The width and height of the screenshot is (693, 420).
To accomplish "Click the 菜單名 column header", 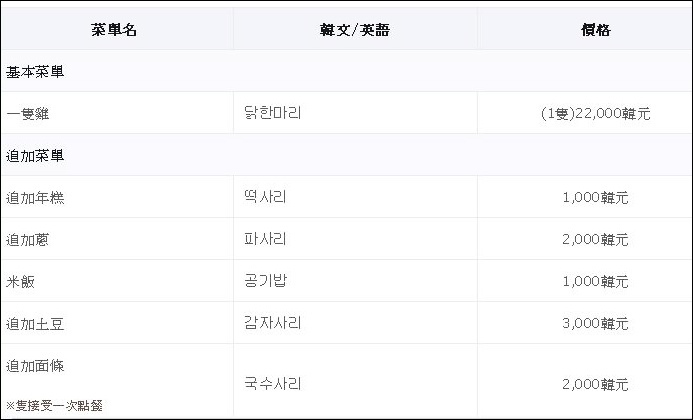I will 114,30.
